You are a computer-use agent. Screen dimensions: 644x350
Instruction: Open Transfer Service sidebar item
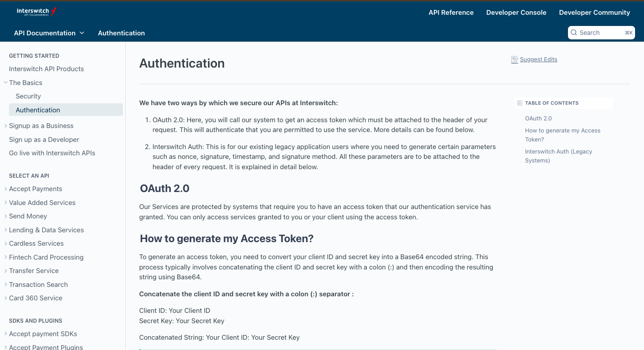pyautogui.click(x=34, y=271)
